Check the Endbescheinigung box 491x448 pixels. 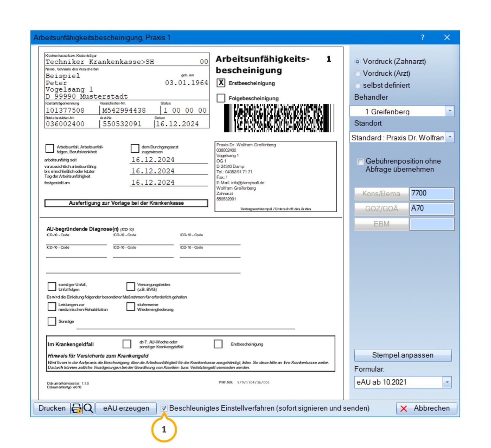pyautogui.click(x=218, y=344)
